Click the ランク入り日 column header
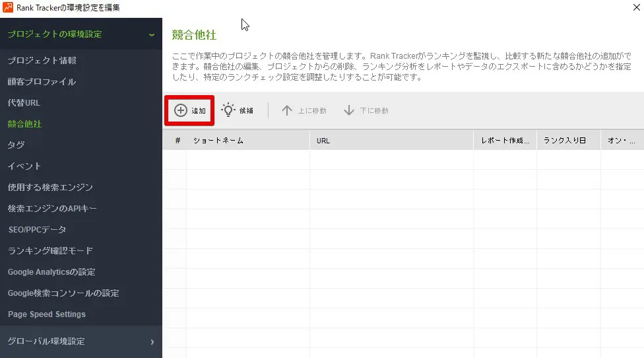This screenshot has width=644, height=358. click(565, 141)
